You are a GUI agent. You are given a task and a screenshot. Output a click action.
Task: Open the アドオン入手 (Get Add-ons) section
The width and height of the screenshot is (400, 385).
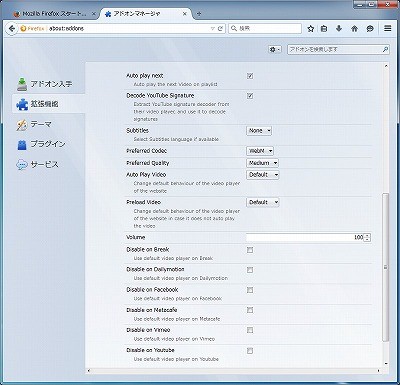48,84
